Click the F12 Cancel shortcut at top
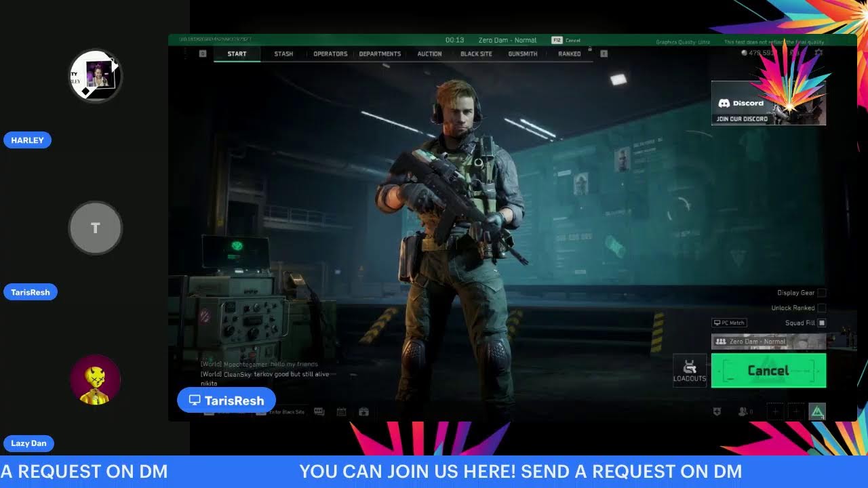 [567, 41]
